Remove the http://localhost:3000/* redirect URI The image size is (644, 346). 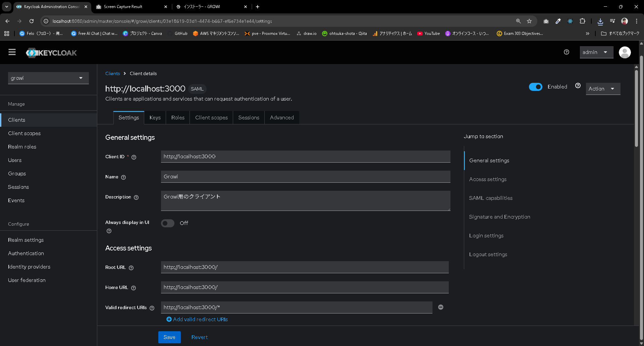click(x=441, y=307)
